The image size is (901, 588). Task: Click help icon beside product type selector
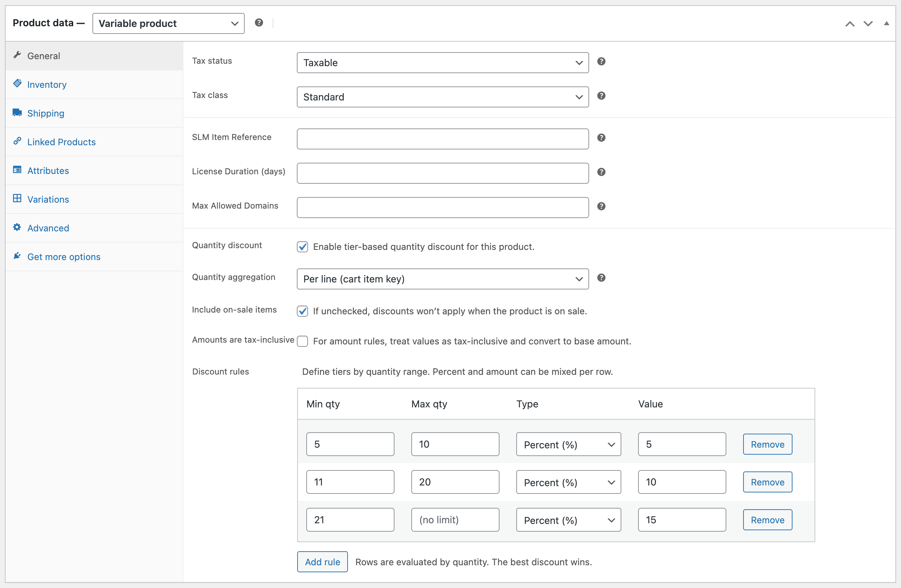coord(259,23)
